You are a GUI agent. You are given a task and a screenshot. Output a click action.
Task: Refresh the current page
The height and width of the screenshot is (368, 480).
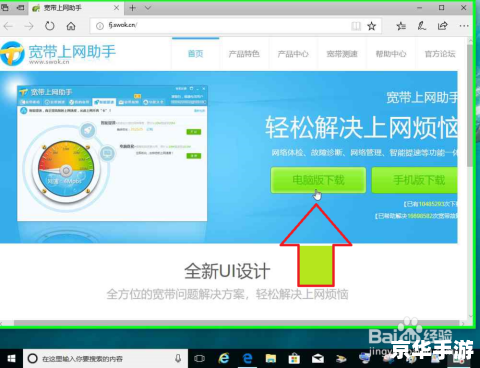(x=50, y=26)
